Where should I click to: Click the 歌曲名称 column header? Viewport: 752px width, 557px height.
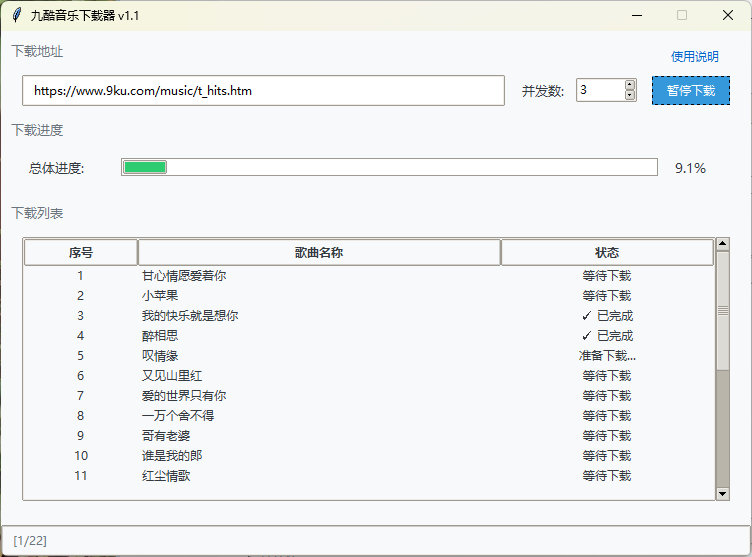point(319,253)
